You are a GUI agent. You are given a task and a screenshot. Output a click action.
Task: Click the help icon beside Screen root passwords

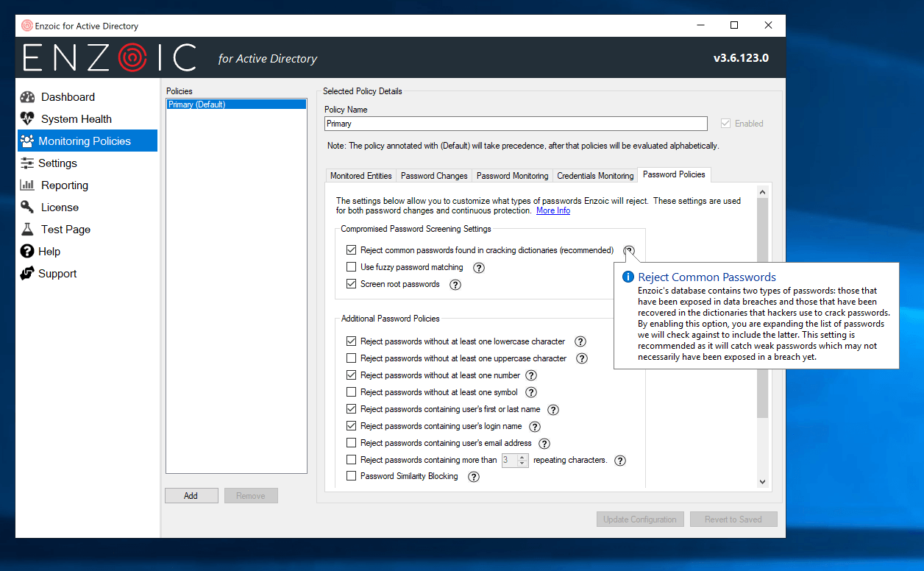click(455, 285)
